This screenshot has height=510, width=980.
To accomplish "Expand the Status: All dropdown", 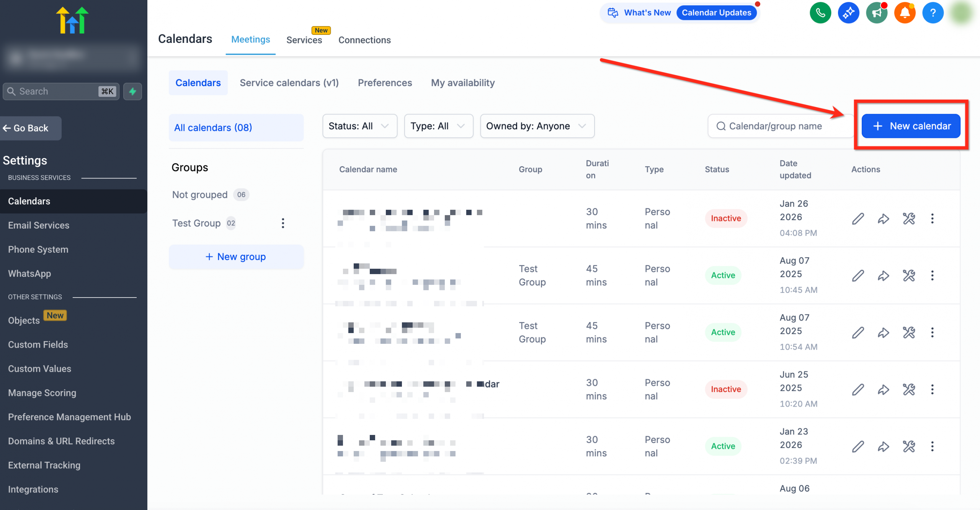I will point(359,126).
